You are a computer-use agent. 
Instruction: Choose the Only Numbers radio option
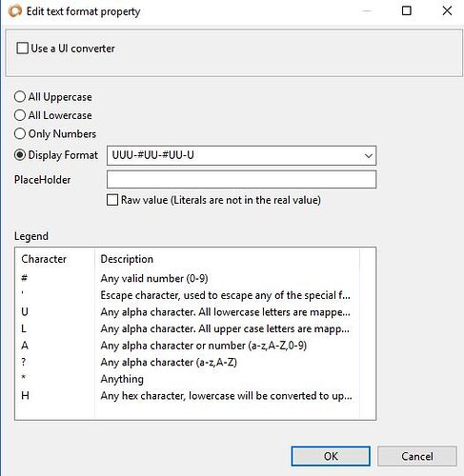20,133
